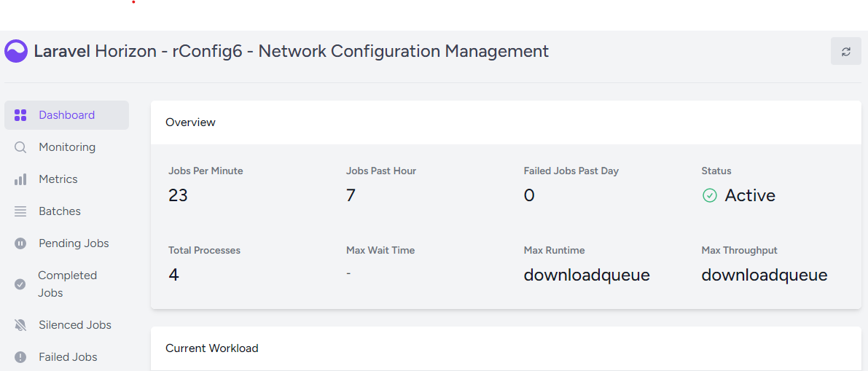Click the refresh icon button at top right
The width and height of the screenshot is (868, 371).
tap(846, 52)
